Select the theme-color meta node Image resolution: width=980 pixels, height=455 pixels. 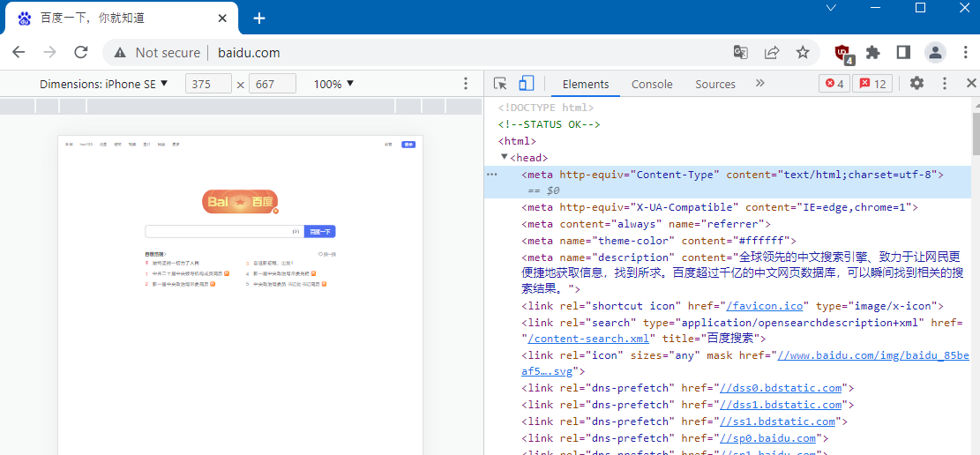[659, 240]
